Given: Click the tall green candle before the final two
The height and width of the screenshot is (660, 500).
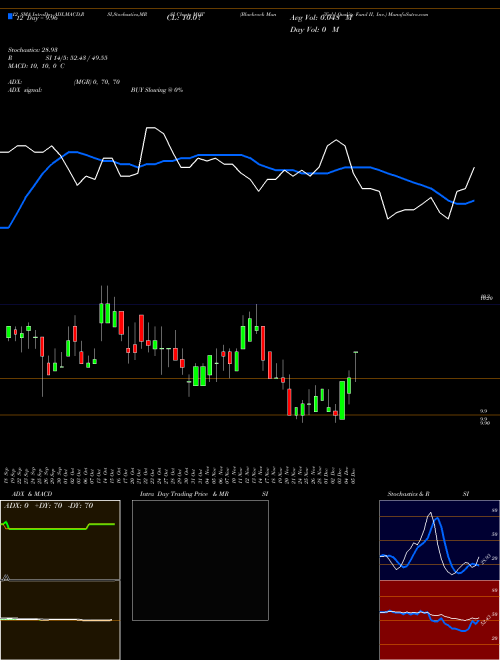Looking at the screenshot, I should pyautogui.click(x=342, y=400).
